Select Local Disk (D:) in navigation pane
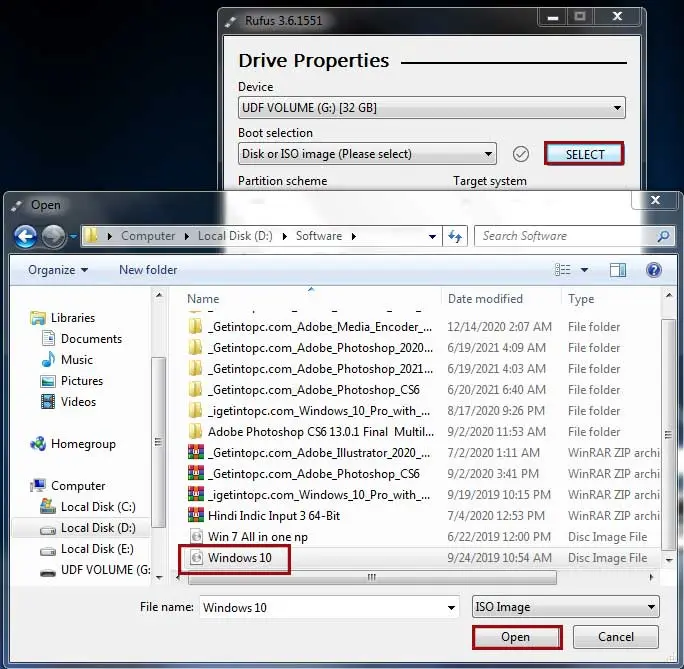This screenshot has height=669, width=684. [x=98, y=528]
